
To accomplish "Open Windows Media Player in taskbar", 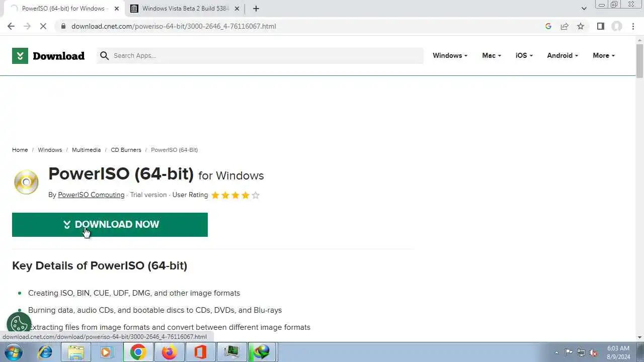I will (106, 352).
